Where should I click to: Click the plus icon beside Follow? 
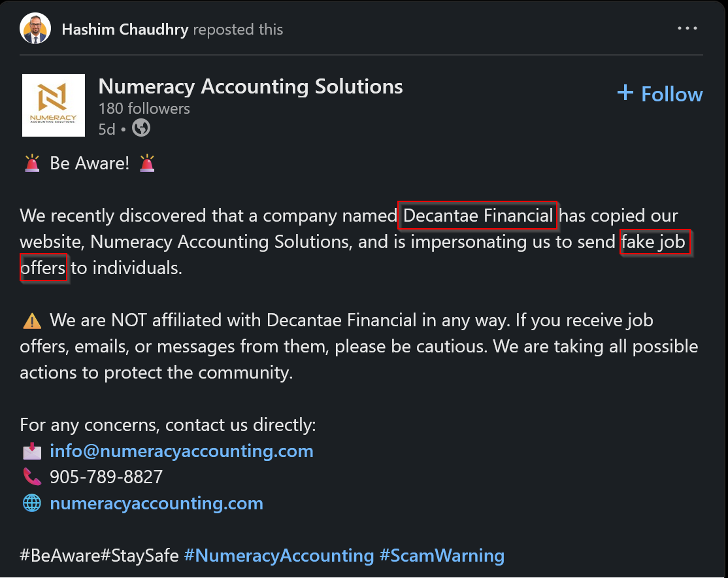[625, 93]
